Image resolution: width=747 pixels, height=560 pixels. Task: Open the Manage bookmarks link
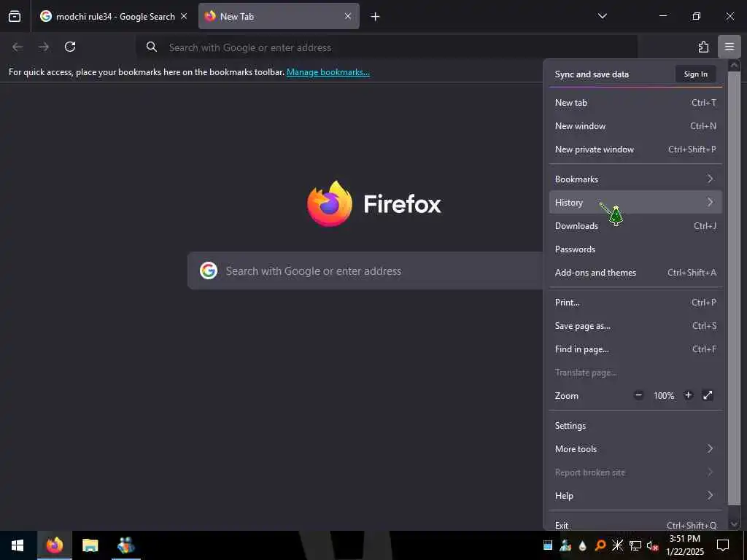(x=328, y=72)
